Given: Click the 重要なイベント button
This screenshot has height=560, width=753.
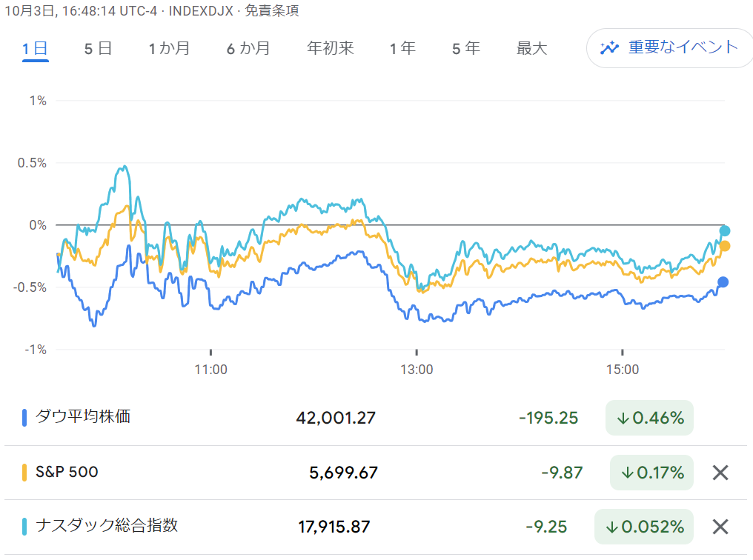Looking at the screenshot, I should [x=669, y=47].
